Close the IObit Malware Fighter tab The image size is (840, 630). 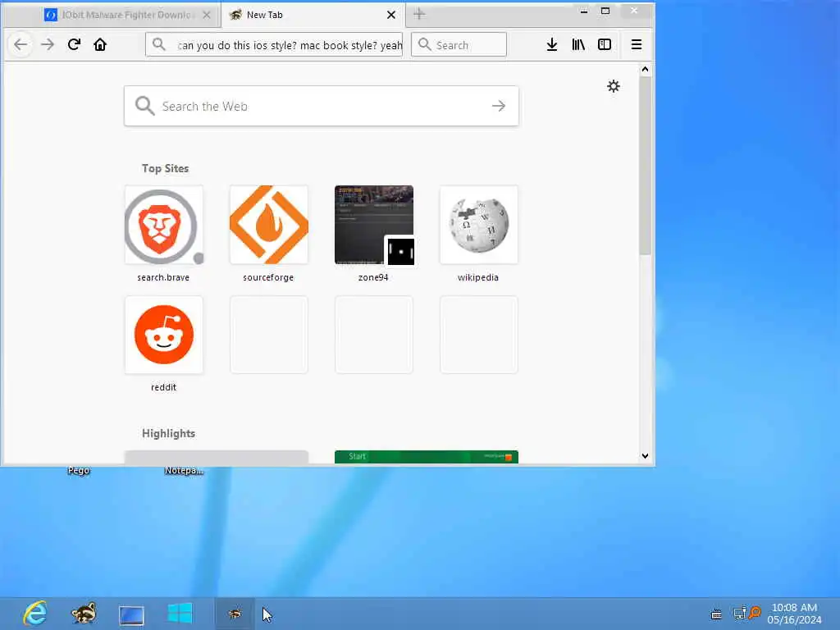coord(206,15)
